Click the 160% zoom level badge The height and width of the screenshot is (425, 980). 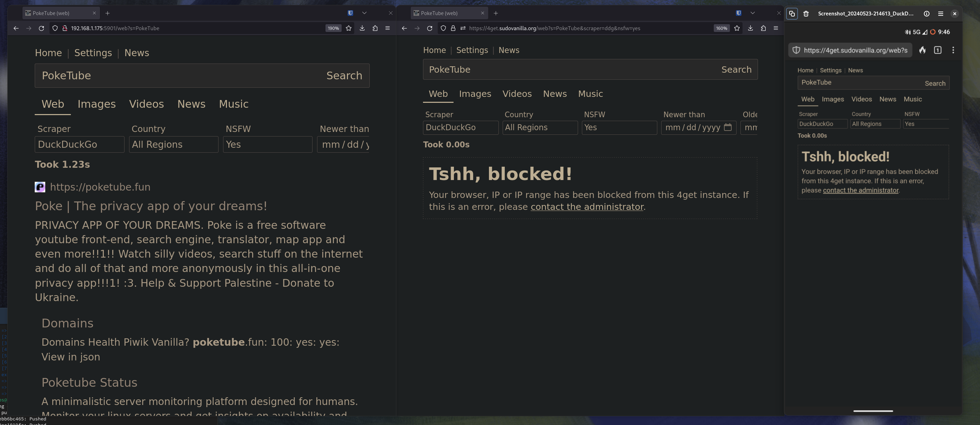[721, 28]
